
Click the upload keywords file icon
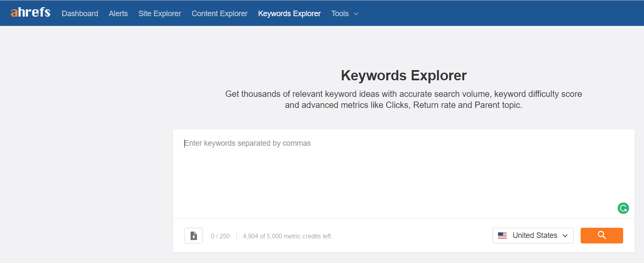point(194,236)
